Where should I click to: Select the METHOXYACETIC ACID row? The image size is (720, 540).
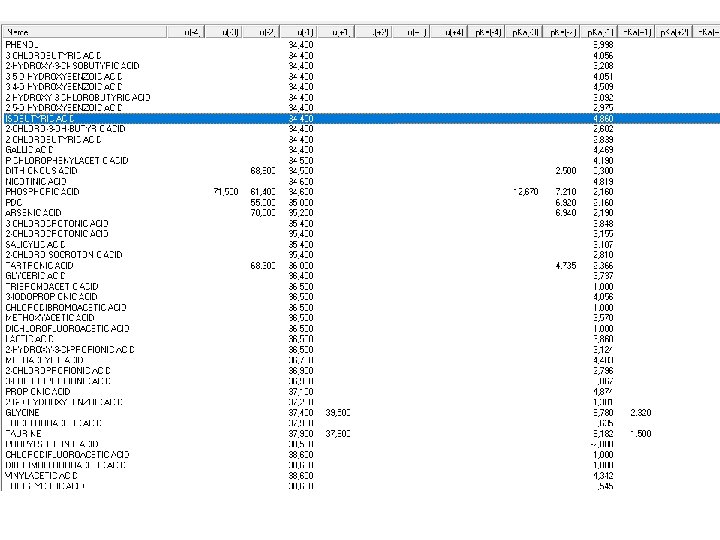362,318
